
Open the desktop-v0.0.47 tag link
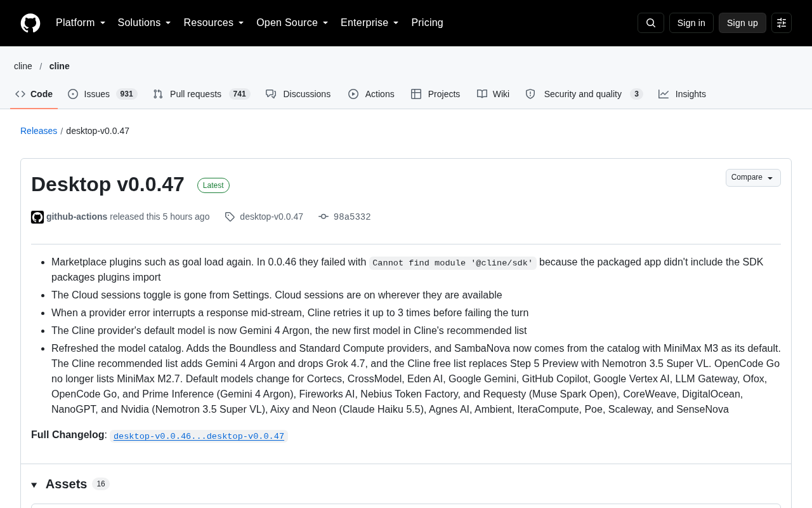[x=272, y=217]
